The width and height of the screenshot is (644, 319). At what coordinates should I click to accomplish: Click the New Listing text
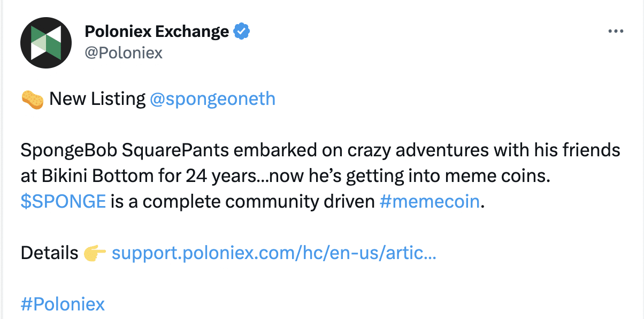97,100
